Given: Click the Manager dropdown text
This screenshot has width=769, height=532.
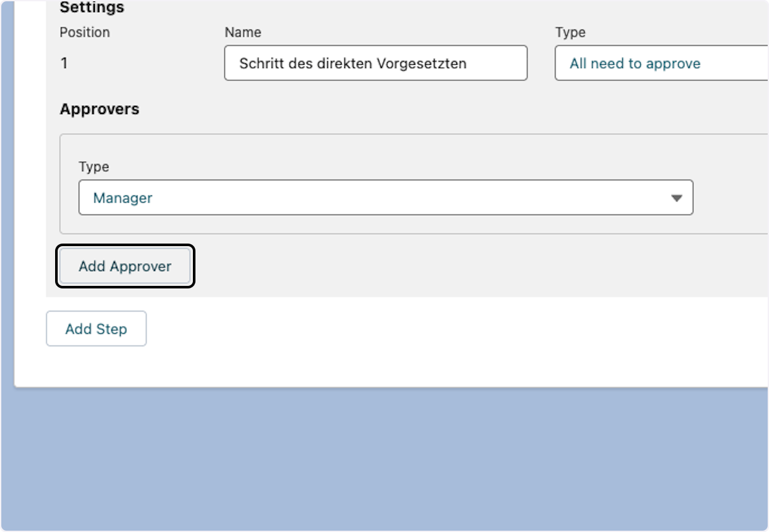Looking at the screenshot, I should 122,198.
